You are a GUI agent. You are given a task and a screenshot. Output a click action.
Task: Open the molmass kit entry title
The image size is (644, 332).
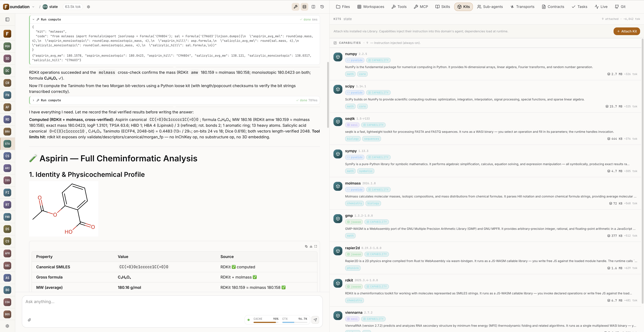coord(353,183)
